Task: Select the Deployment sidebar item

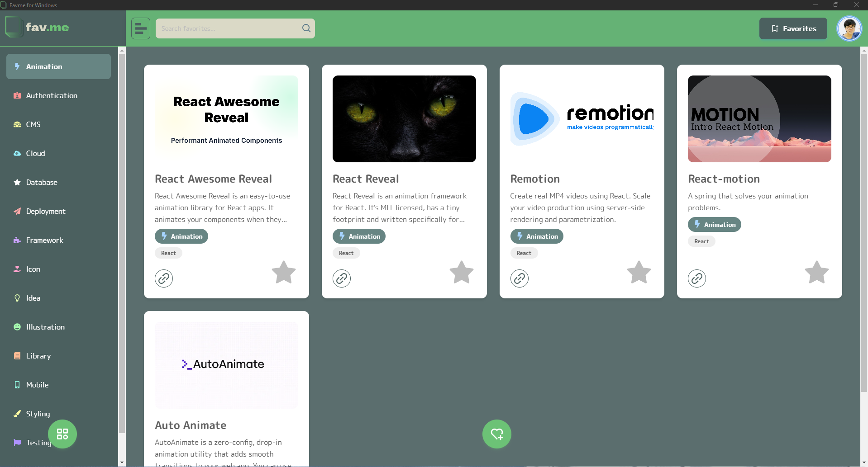Action: [x=46, y=211]
